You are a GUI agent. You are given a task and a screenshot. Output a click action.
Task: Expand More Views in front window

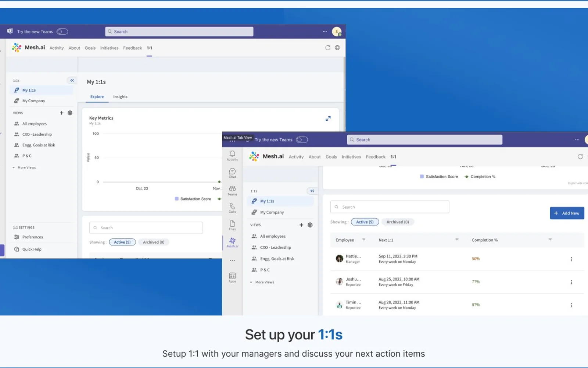click(x=262, y=282)
